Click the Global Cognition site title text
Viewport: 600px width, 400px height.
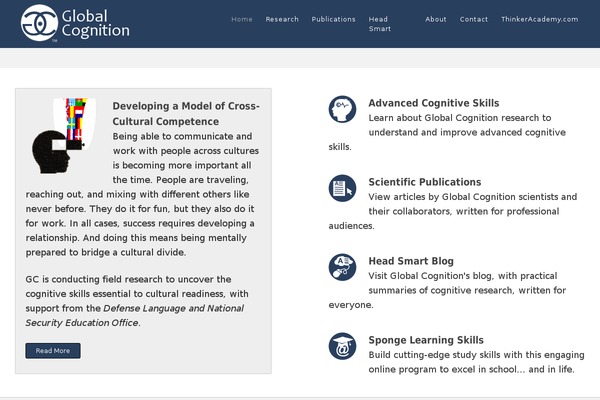96,23
